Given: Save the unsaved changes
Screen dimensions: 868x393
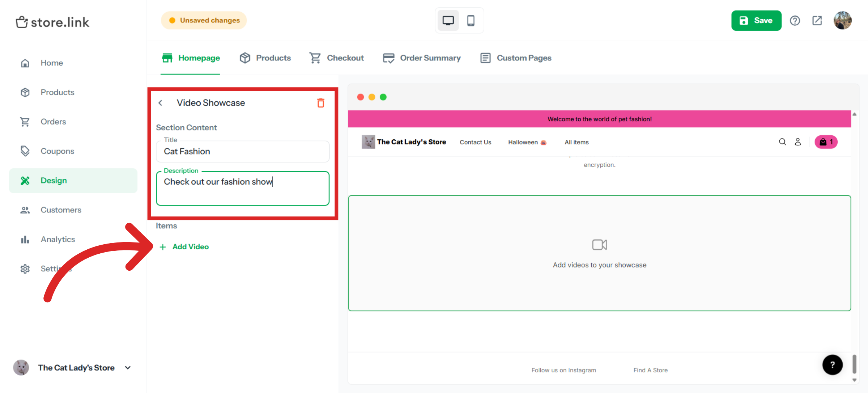Looking at the screenshot, I should coord(756,21).
